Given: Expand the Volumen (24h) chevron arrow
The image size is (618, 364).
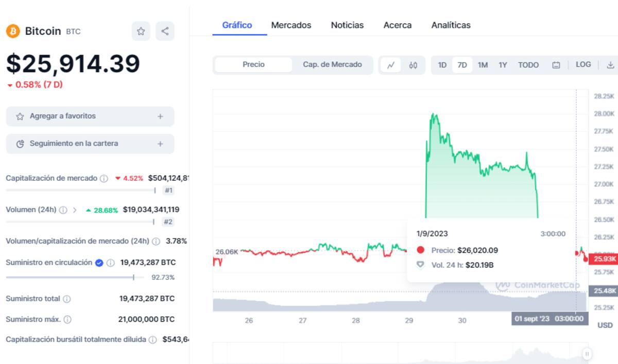Looking at the screenshot, I should pyautogui.click(x=75, y=210).
